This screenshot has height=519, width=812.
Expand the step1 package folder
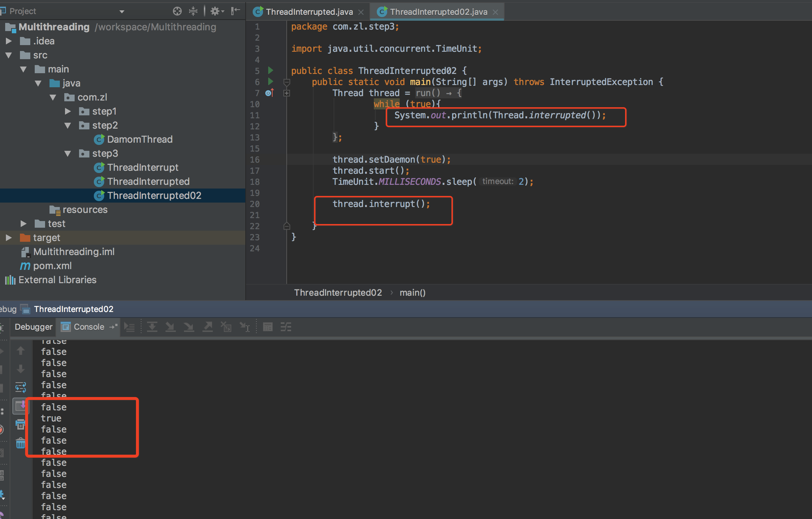tap(68, 111)
